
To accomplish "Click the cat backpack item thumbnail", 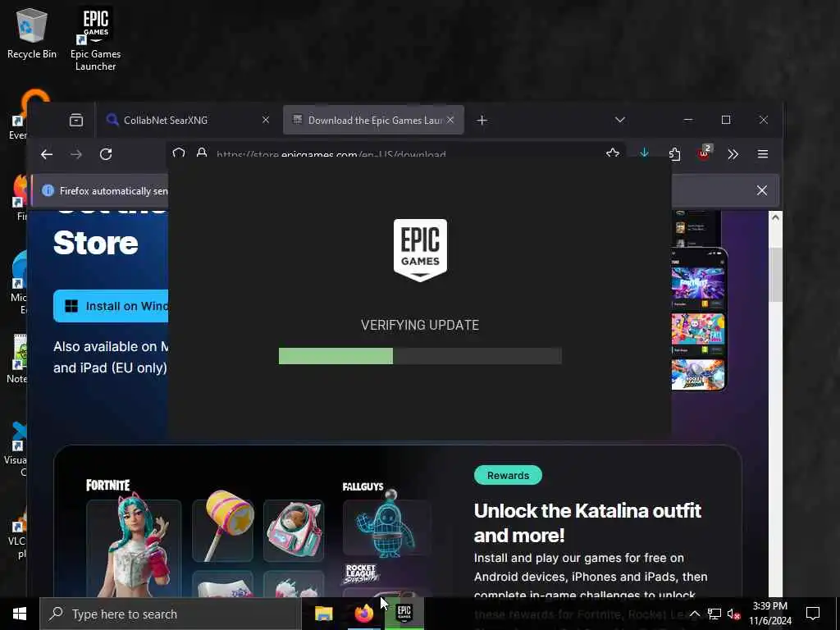I will (294, 531).
